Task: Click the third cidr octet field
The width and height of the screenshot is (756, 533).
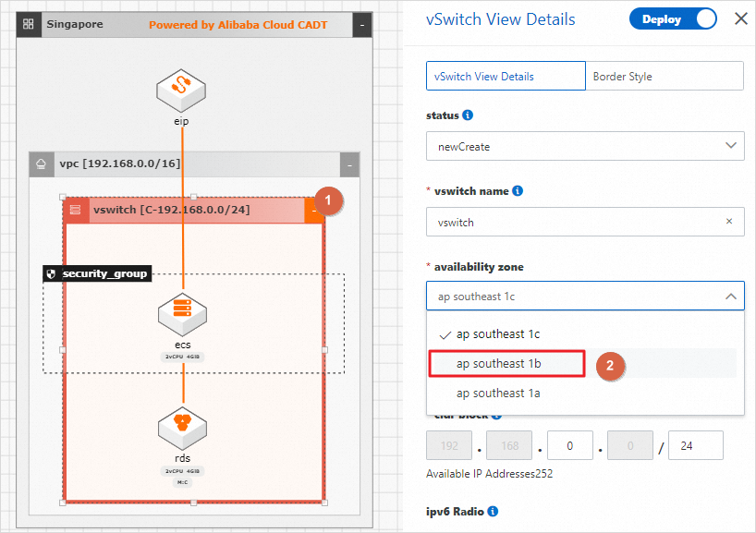Action: coord(570,445)
